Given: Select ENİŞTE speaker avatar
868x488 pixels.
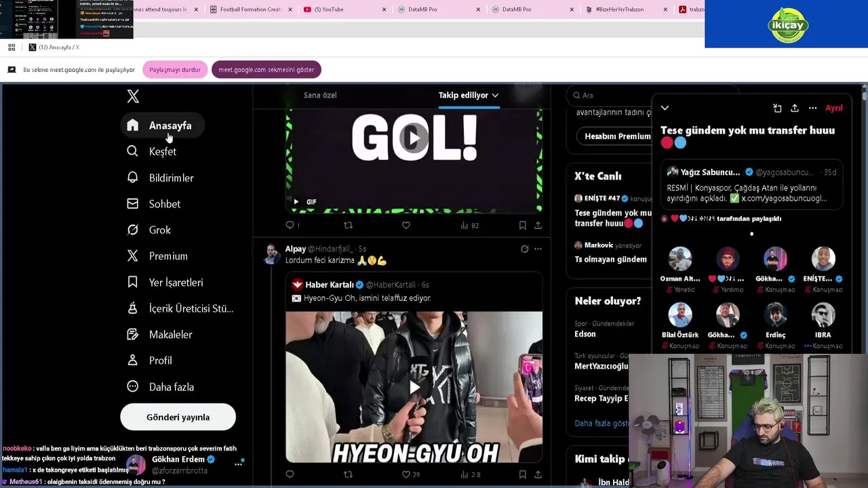Looking at the screenshot, I should (823, 259).
